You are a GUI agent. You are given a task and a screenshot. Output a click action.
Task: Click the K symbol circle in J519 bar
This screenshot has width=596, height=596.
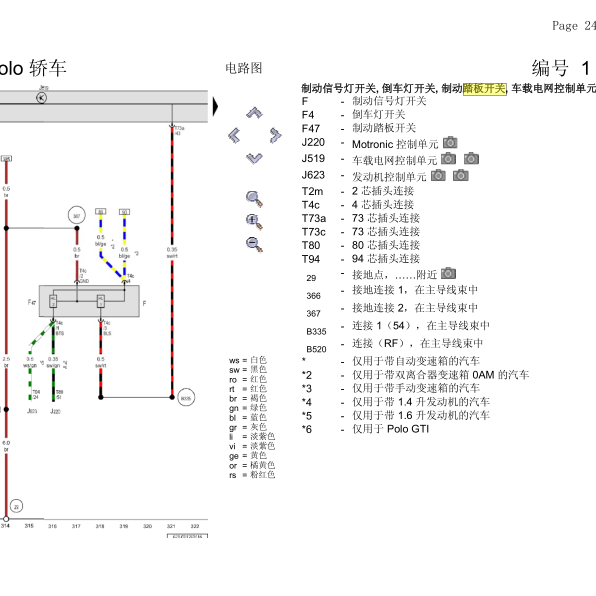coord(41,98)
